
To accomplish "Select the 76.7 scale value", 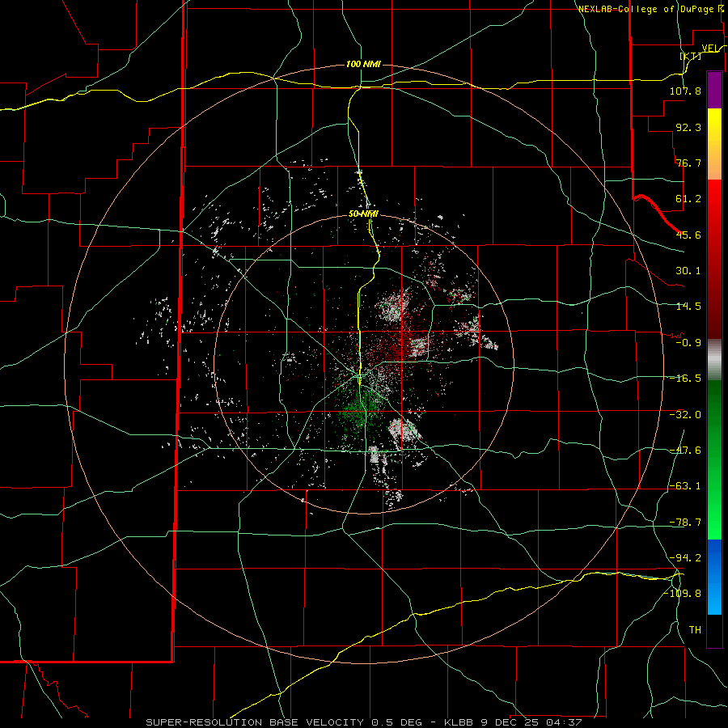I will tap(688, 163).
